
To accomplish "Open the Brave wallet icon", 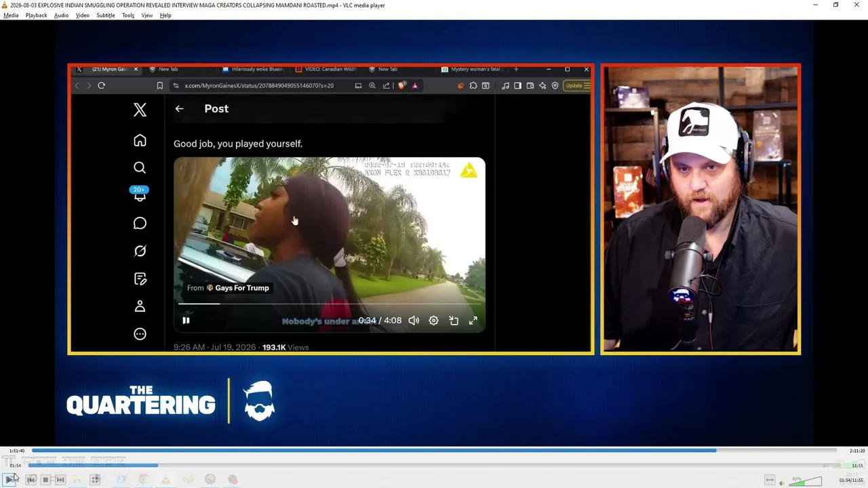I will pos(530,85).
